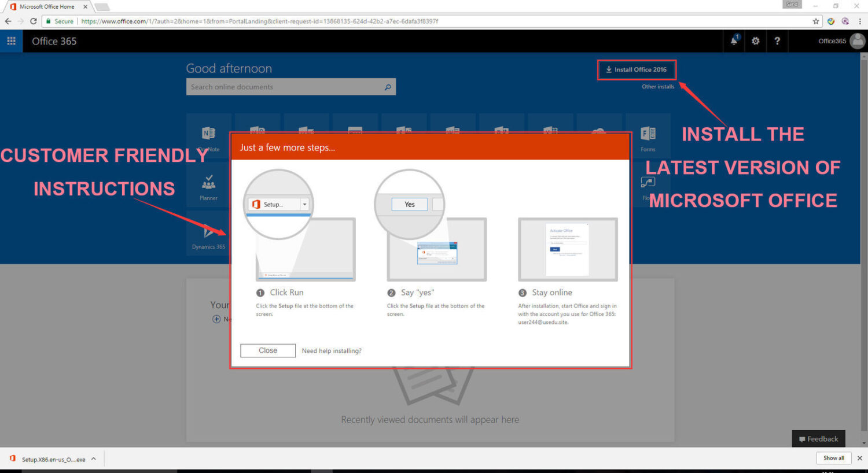Bookmark the page with the star icon

click(x=816, y=21)
